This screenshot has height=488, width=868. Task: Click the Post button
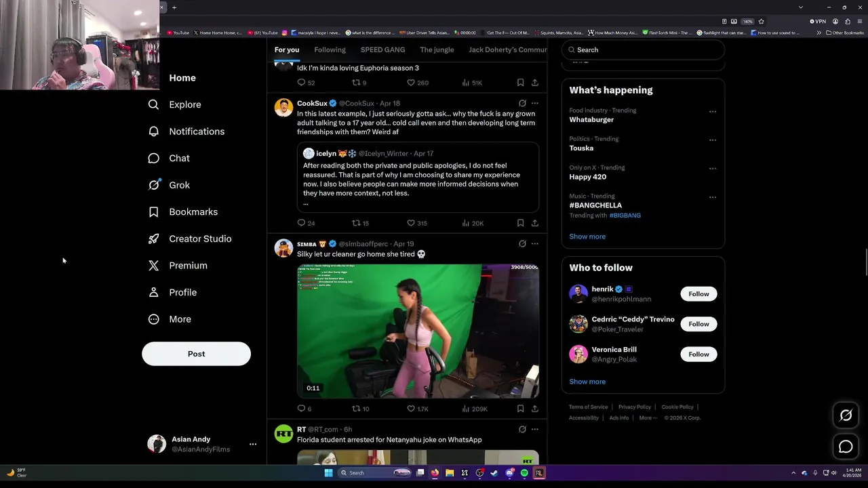(x=196, y=354)
